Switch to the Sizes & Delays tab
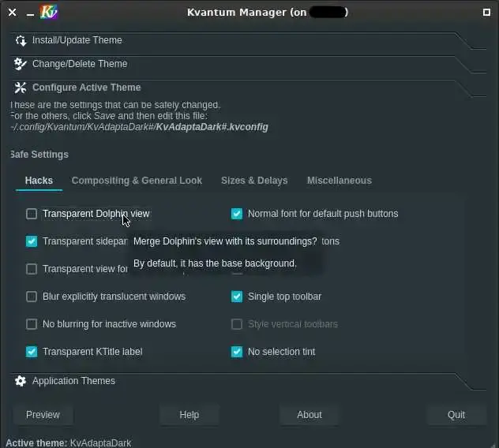499x448 pixels. (x=254, y=181)
